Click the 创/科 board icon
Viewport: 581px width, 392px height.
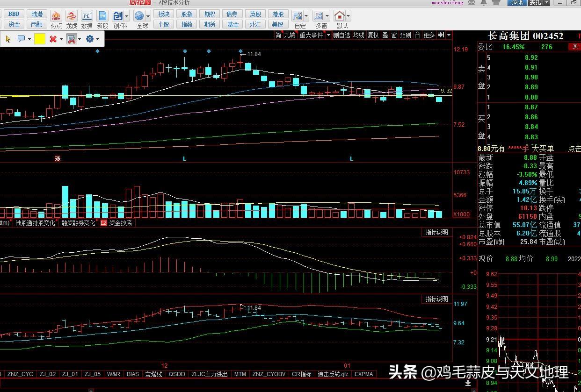pos(118,16)
